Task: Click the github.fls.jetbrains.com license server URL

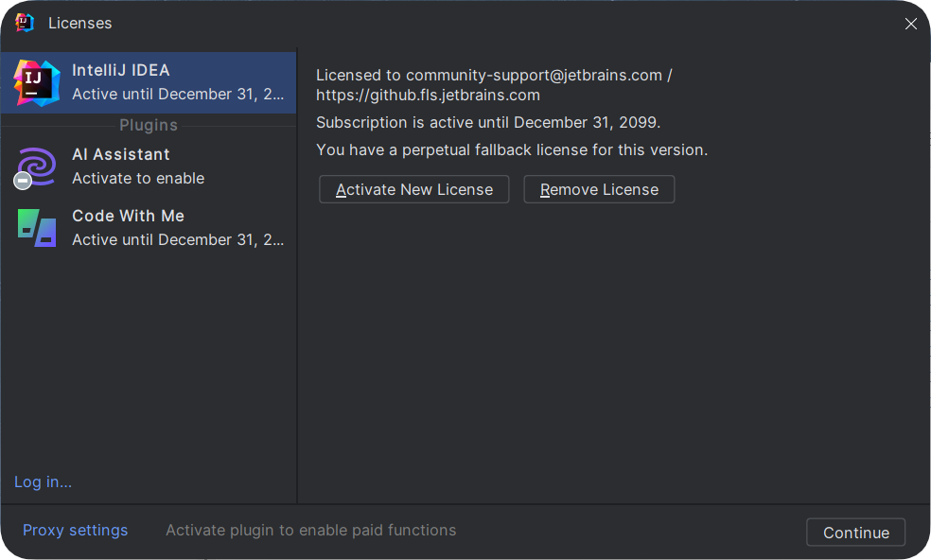Action: tap(428, 95)
